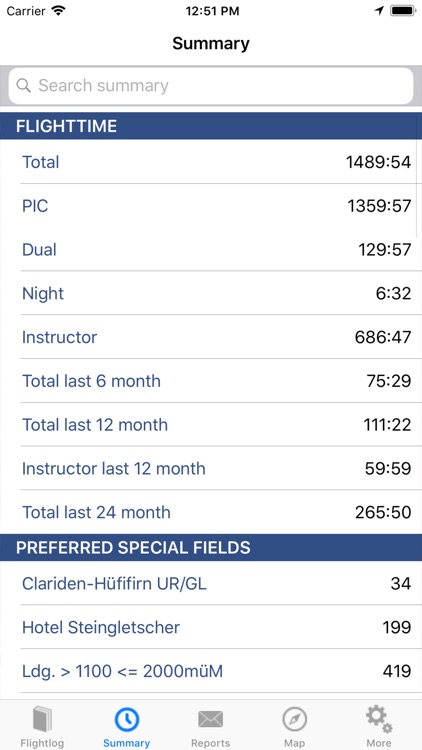Viewport: 422px width, 750px height.
Task: Tap the FLIGHTTIME section header
Action: (211, 126)
